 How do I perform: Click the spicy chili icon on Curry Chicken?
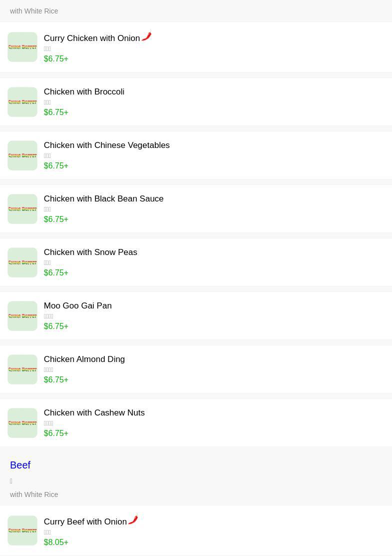[x=146, y=36]
